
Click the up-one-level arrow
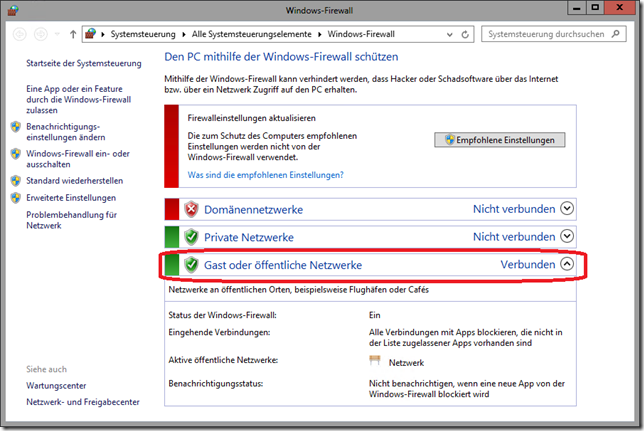73,34
